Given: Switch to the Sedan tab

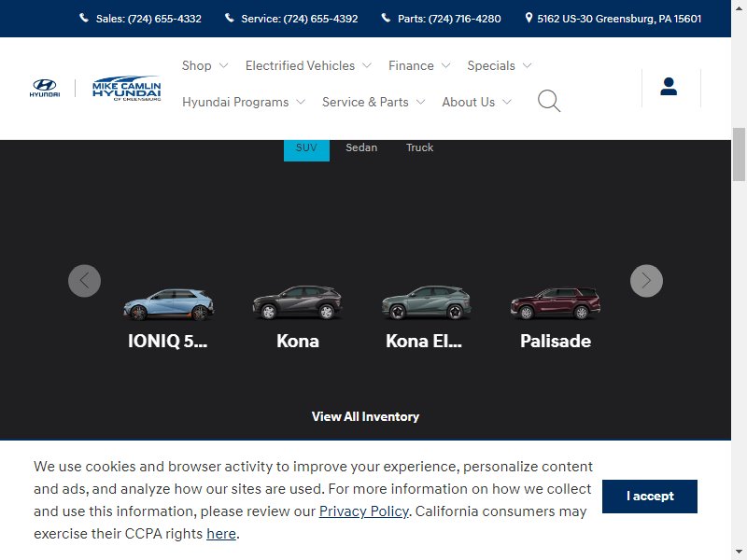Looking at the screenshot, I should 361,147.
